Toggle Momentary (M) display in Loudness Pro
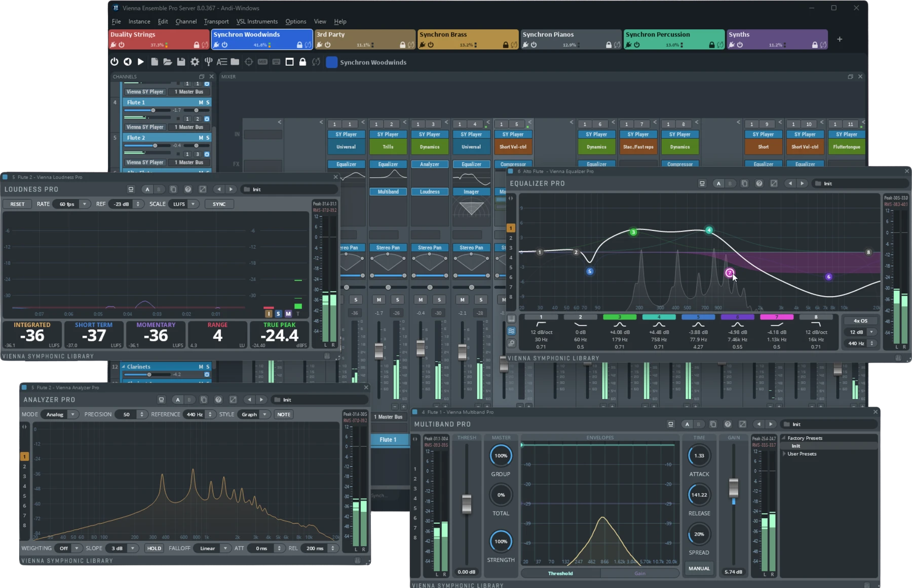 (x=288, y=314)
